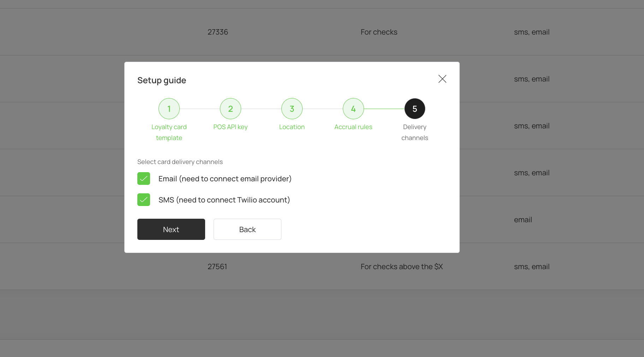644x357 pixels.
Task: Click the 'For checks above the $X' cell
Action: pos(402,267)
